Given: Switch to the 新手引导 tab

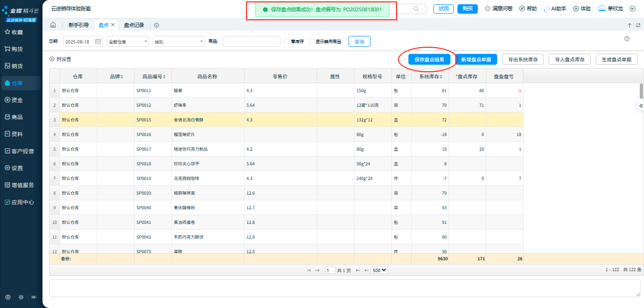Looking at the screenshot, I should click(x=78, y=25).
